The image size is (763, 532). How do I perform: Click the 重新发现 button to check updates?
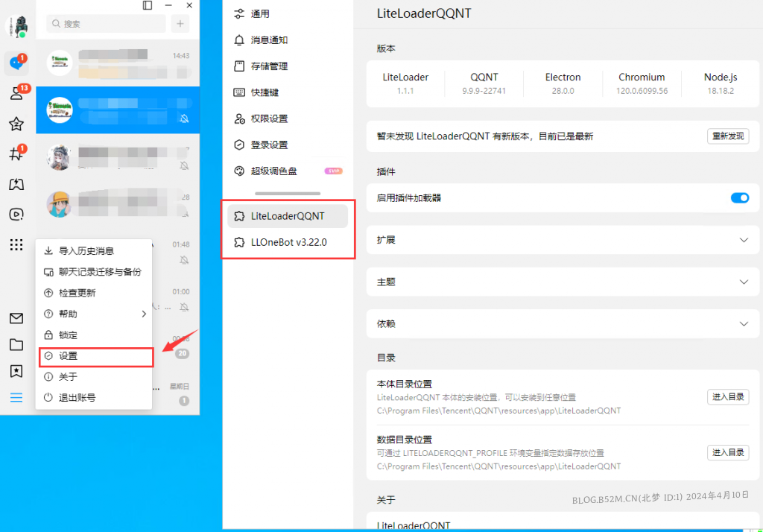[728, 136]
